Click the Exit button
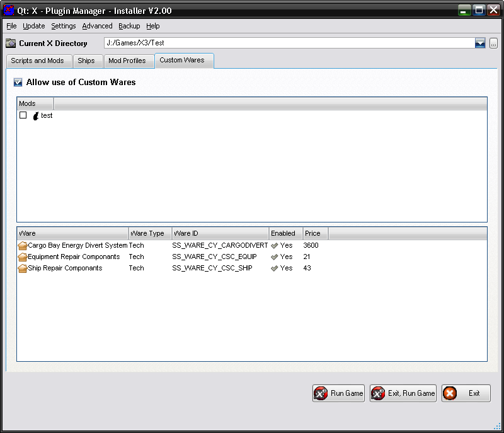Image resolution: width=504 pixels, height=433 pixels. (466, 393)
